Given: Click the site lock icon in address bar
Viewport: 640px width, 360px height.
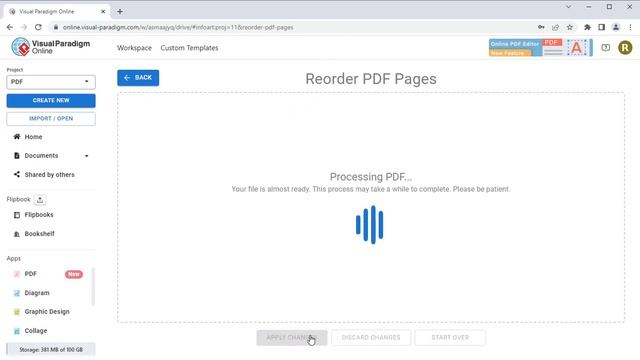Looking at the screenshot, I should (56, 27).
